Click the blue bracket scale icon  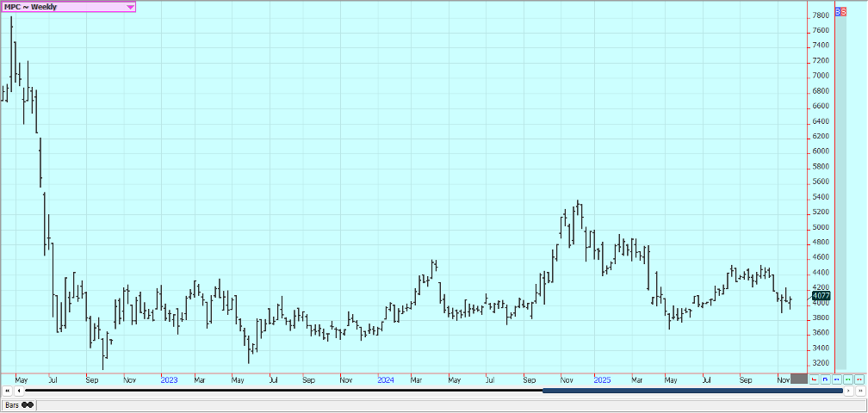point(825,379)
